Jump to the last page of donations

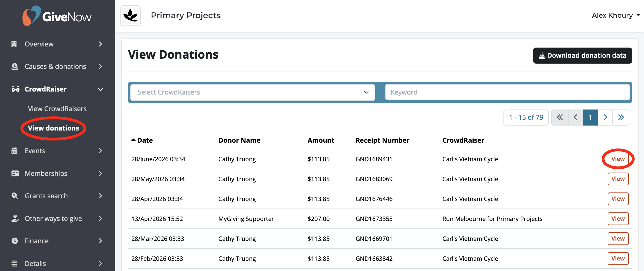(x=621, y=118)
